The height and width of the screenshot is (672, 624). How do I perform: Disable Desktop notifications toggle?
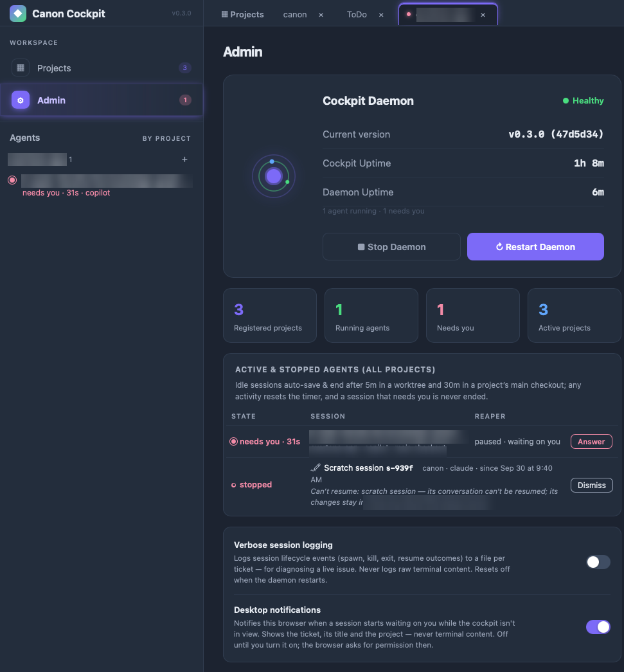[598, 627]
